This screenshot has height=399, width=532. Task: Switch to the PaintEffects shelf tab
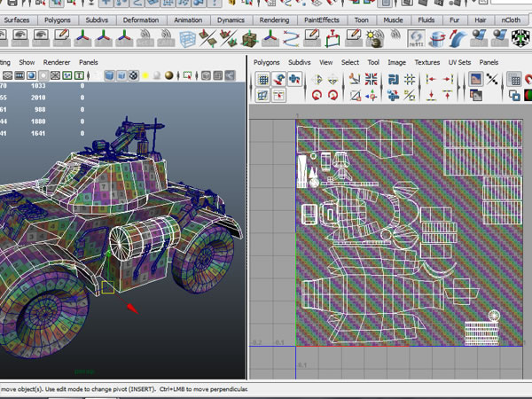pos(322,20)
